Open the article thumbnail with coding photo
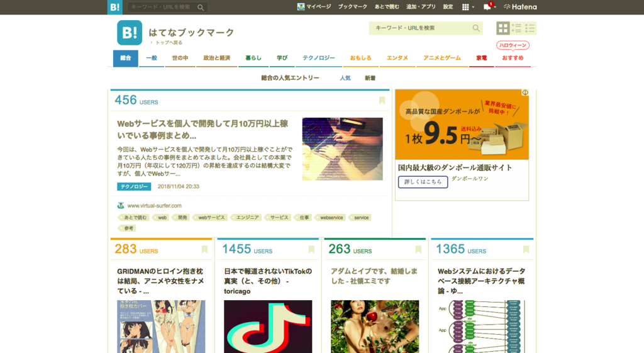This screenshot has height=353, width=644. 343,148
